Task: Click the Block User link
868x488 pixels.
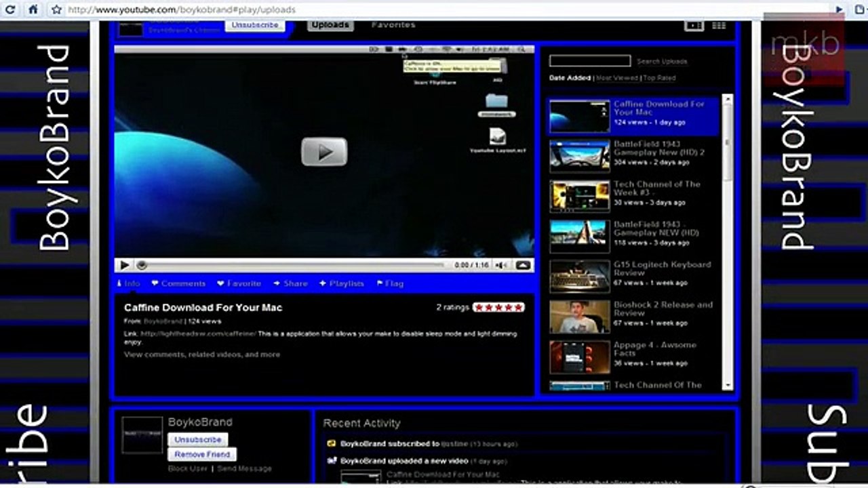Action: coord(188,469)
